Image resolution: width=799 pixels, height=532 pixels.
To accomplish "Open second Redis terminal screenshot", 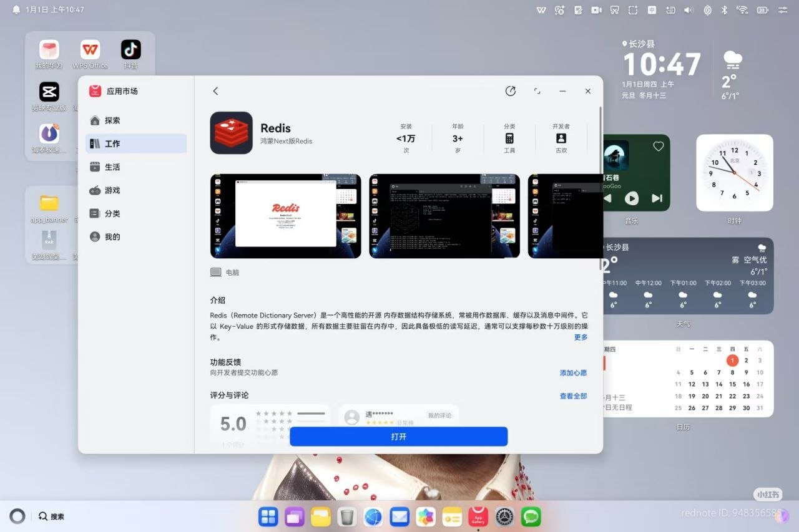I will [x=444, y=216].
